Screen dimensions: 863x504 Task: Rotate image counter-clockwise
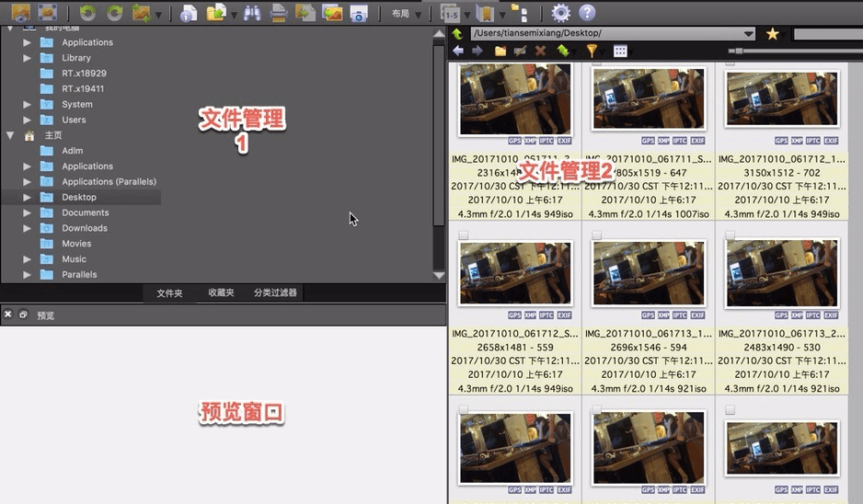click(x=87, y=13)
